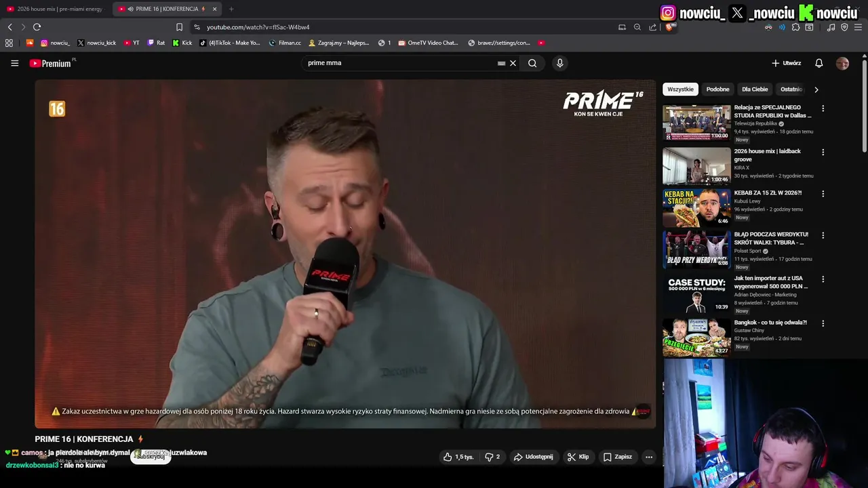Like the video with thumbs up 1,5 tys.

(x=458, y=457)
